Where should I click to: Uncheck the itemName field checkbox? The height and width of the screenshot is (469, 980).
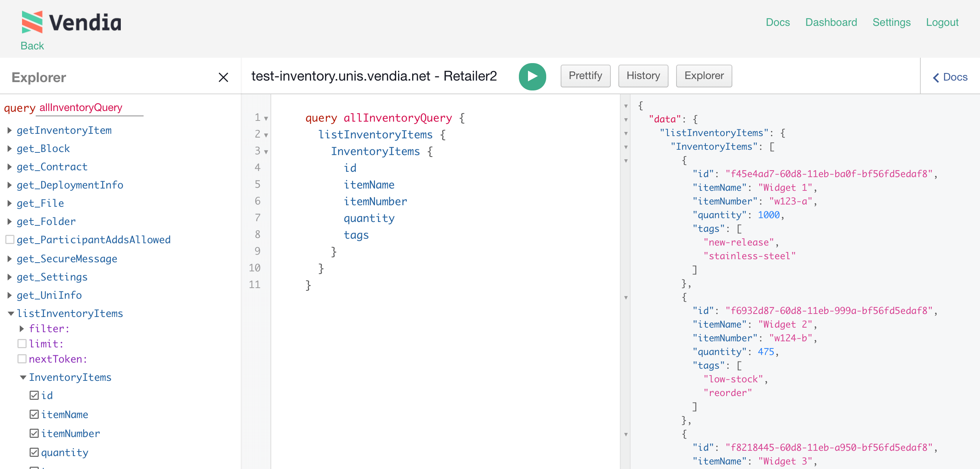[x=34, y=415]
